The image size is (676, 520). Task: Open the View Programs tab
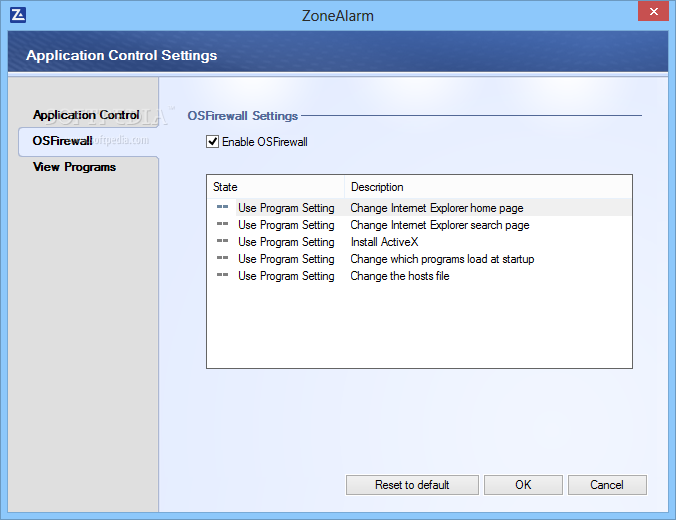(74, 167)
